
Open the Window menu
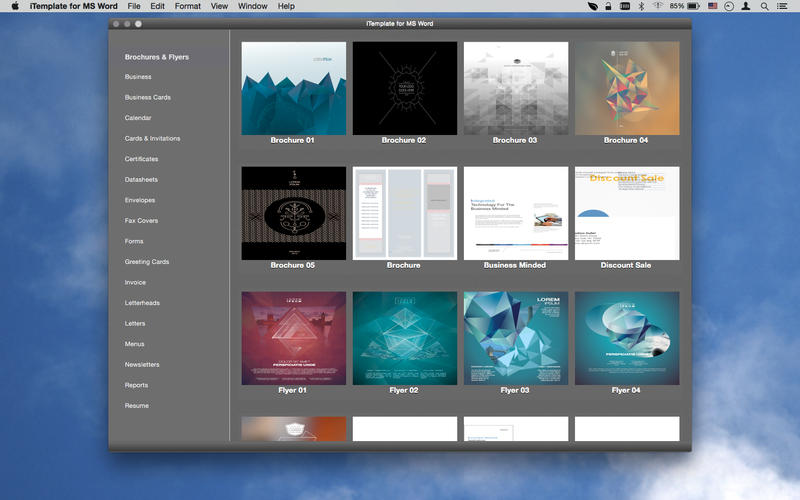253,6
